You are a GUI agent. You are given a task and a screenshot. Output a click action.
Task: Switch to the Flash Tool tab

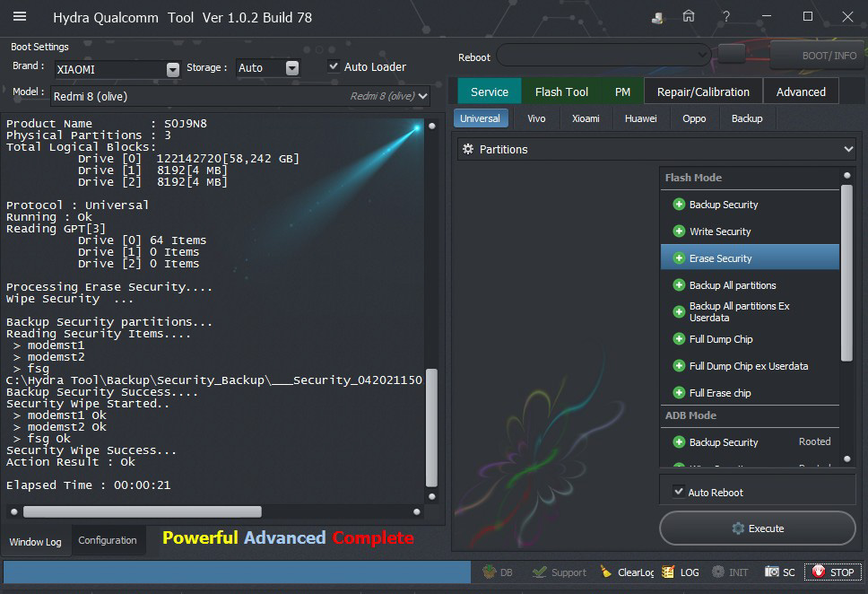point(561,92)
